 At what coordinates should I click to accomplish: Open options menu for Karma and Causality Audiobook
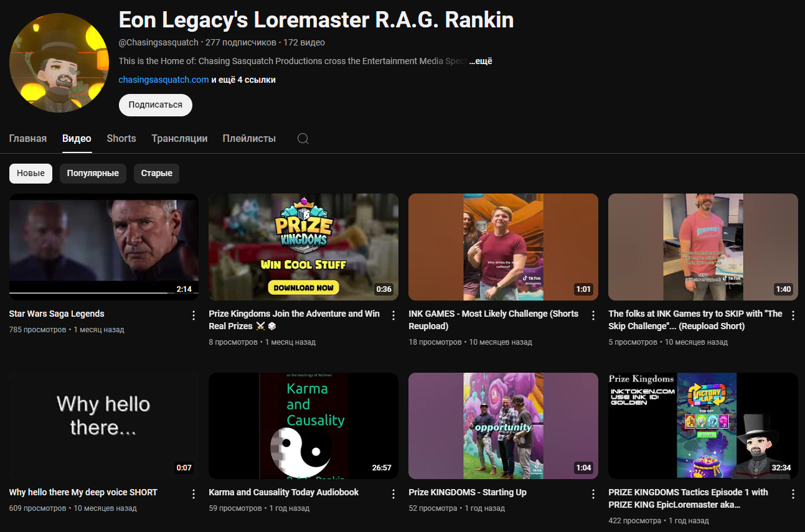click(x=393, y=494)
